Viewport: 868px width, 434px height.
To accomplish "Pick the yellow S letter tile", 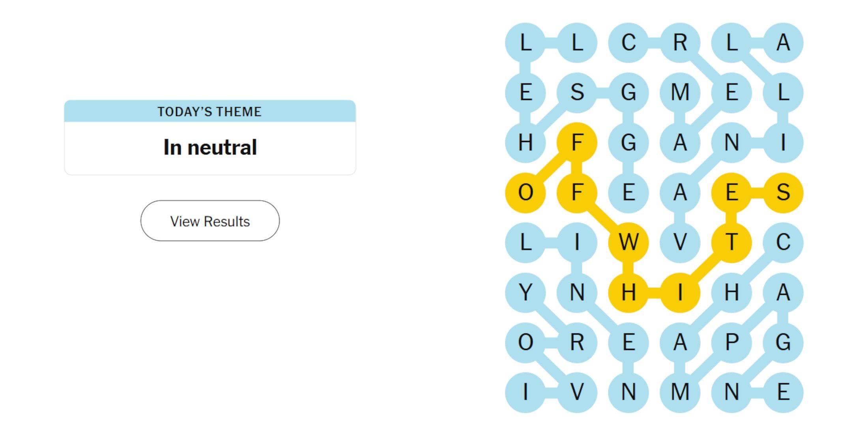I will pyautogui.click(x=783, y=193).
